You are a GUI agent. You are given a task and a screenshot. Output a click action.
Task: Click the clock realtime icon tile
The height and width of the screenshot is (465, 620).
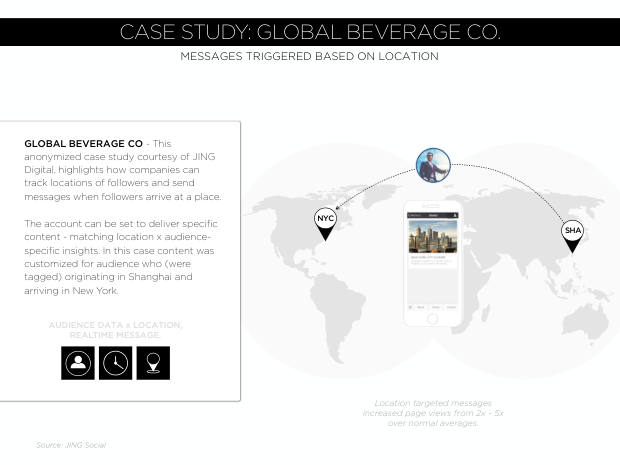tap(115, 363)
